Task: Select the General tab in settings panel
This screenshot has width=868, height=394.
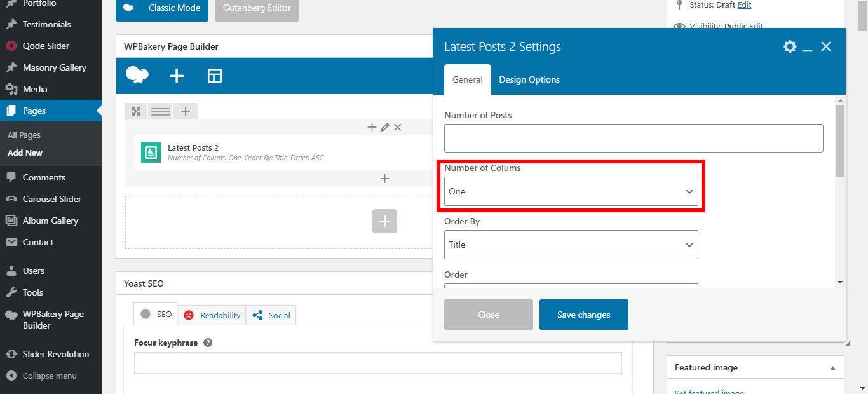Action: tap(468, 79)
